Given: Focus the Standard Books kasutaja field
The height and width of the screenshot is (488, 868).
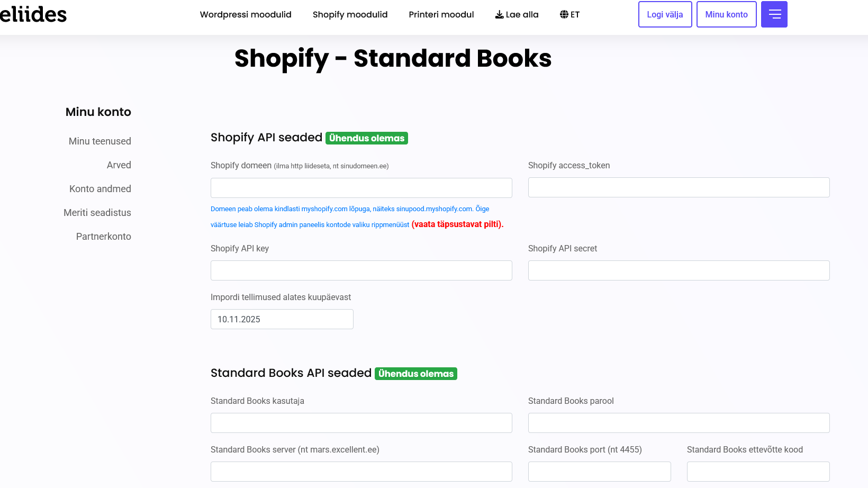Looking at the screenshot, I should 361,423.
